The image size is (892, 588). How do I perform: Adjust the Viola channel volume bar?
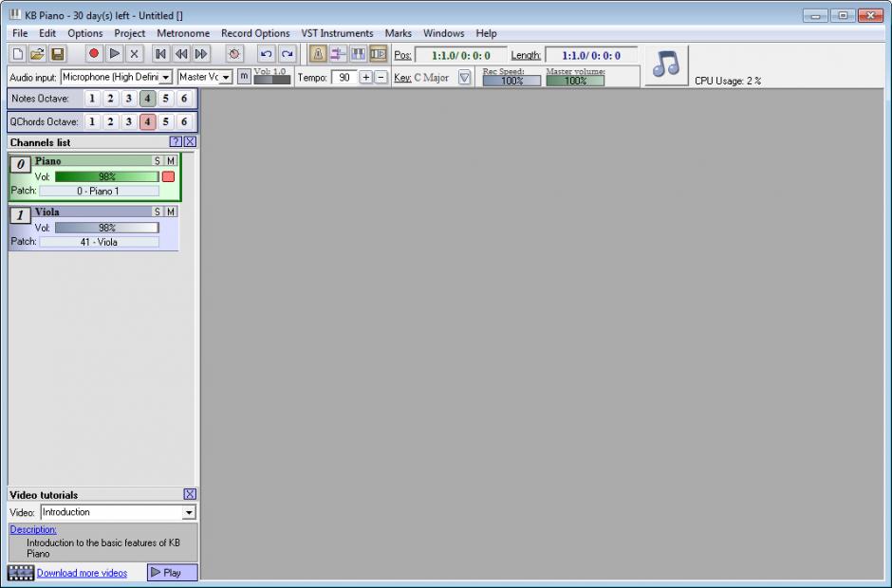tap(107, 228)
